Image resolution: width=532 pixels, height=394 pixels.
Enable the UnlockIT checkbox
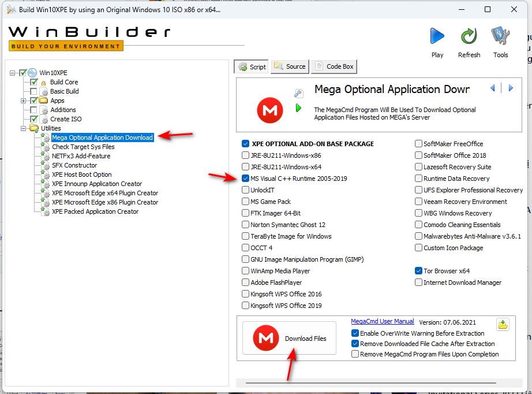(x=245, y=190)
